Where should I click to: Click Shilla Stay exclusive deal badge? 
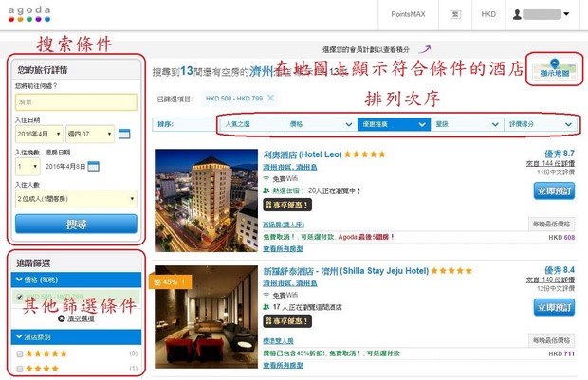pos(287,321)
